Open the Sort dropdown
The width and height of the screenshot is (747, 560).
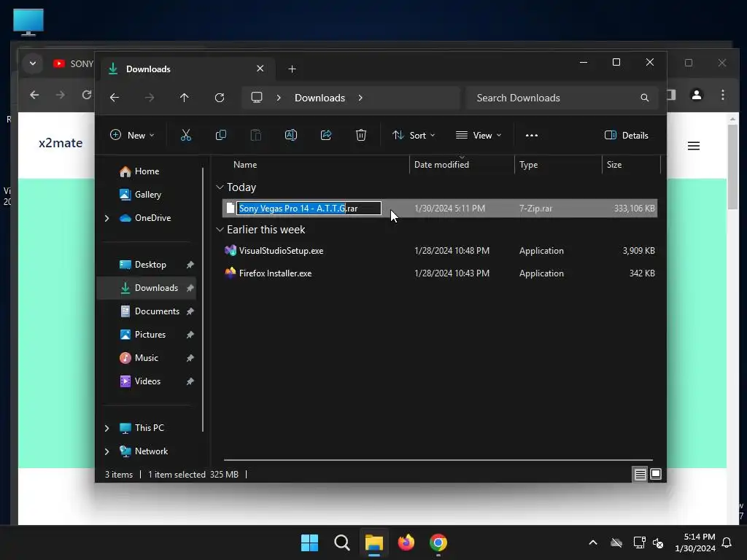[414, 135]
